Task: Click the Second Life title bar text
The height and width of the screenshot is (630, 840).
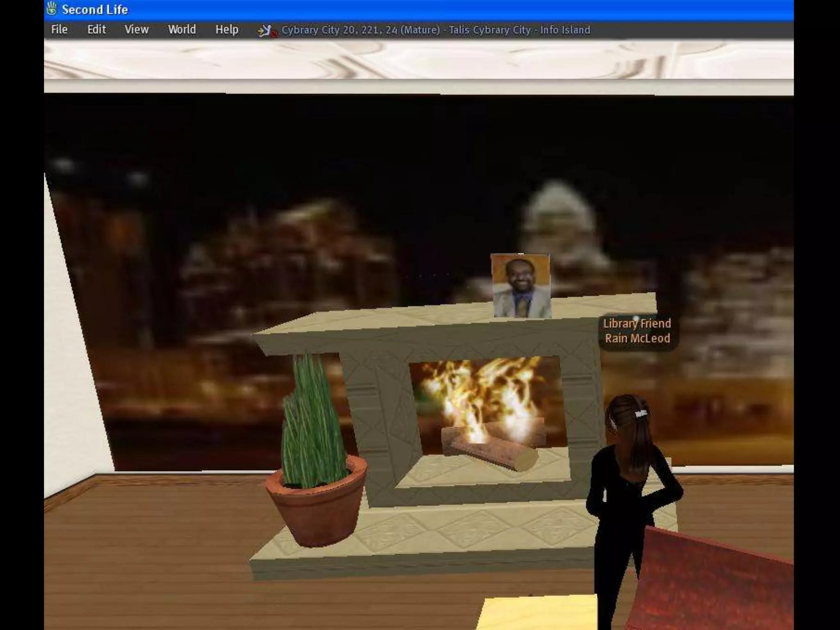Action: [x=95, y=9]
